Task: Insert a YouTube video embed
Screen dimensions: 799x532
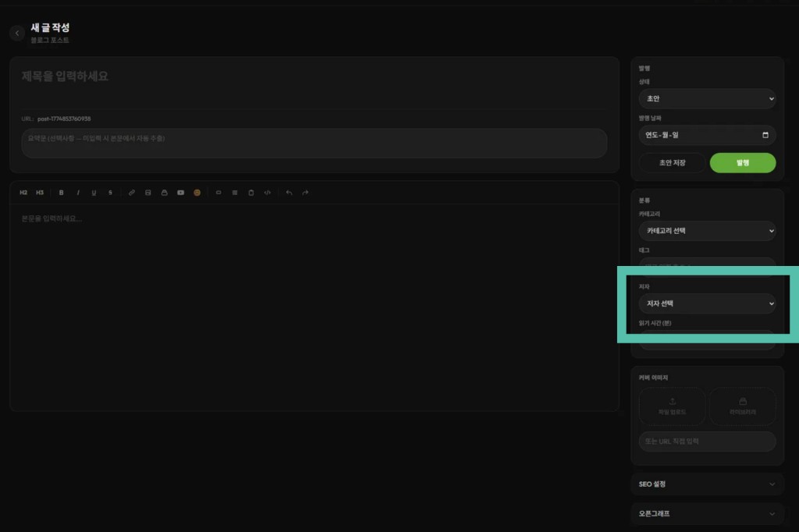Action: [x=180, y=193]
